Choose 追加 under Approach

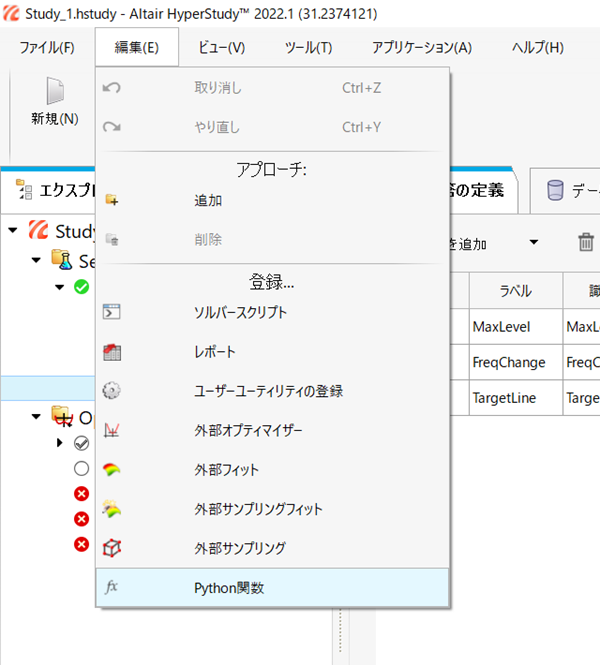[x=272, y=200]
